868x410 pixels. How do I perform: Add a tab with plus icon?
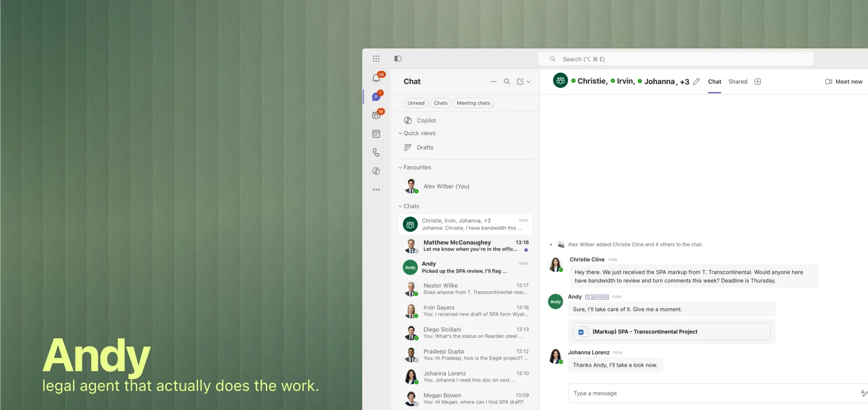tap(758, 81)
